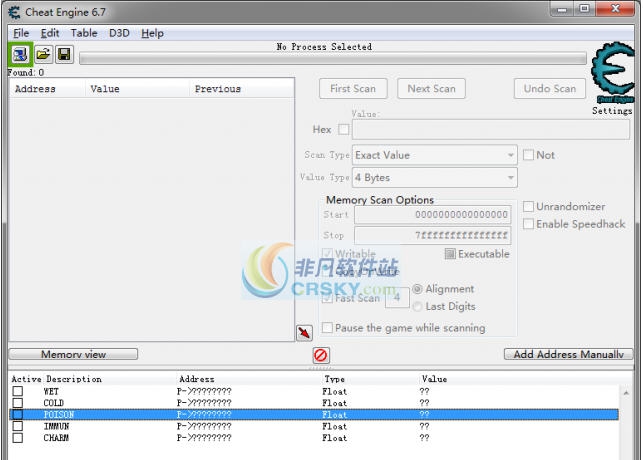Select the WET description text
This screenshot has width=643, height=460.
coord(51,392)
